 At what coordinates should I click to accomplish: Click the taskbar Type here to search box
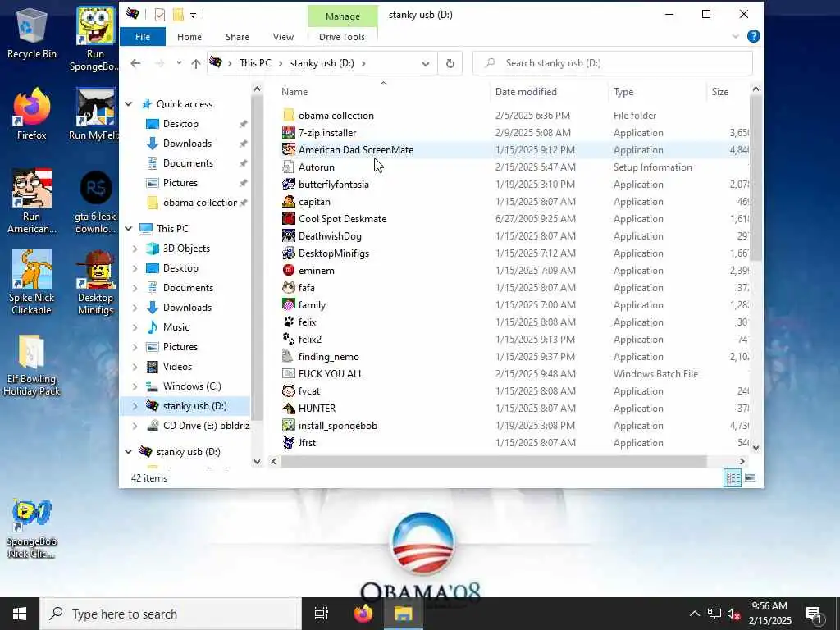pos(171,614)
